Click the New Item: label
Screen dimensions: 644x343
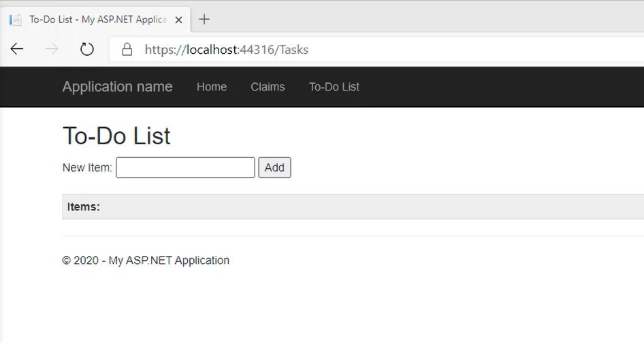click(x=88, y=167)
